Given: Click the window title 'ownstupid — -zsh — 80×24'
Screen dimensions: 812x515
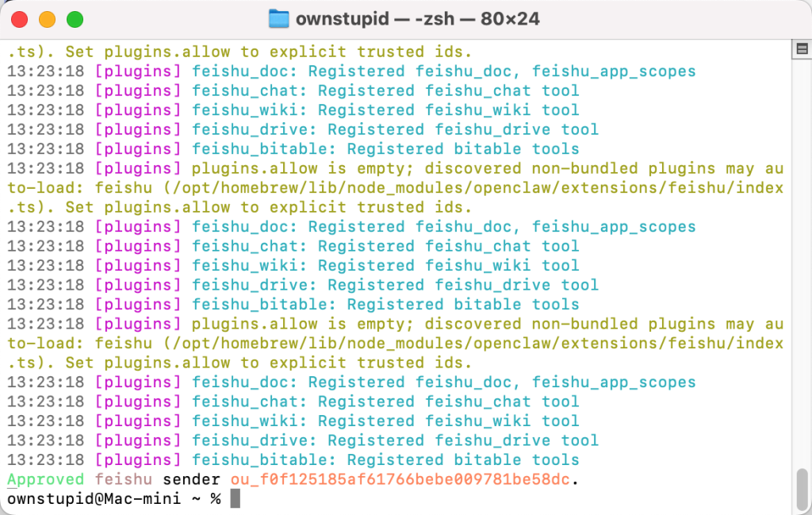Looking at the screenshot, I should pos(417,19).
